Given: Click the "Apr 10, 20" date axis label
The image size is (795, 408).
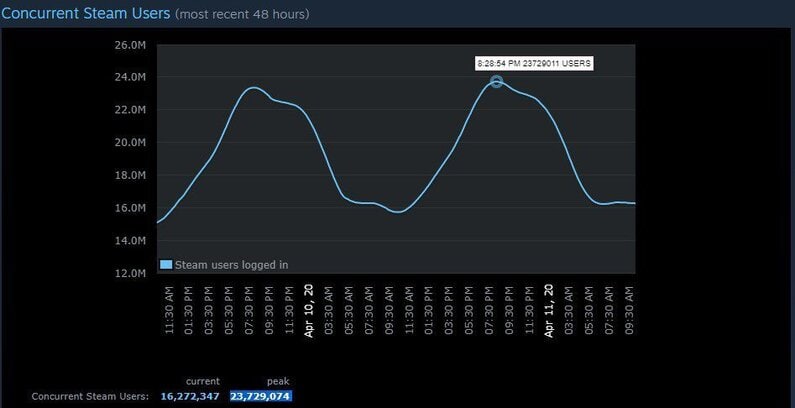Looking at the screenshot, I should coord(309,311).
